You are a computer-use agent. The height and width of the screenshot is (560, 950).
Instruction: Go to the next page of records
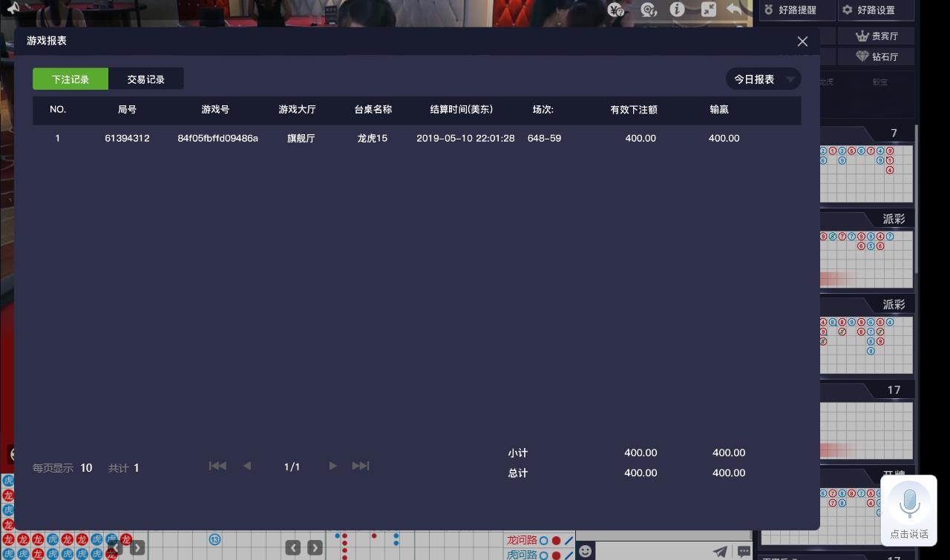(332, 466)
